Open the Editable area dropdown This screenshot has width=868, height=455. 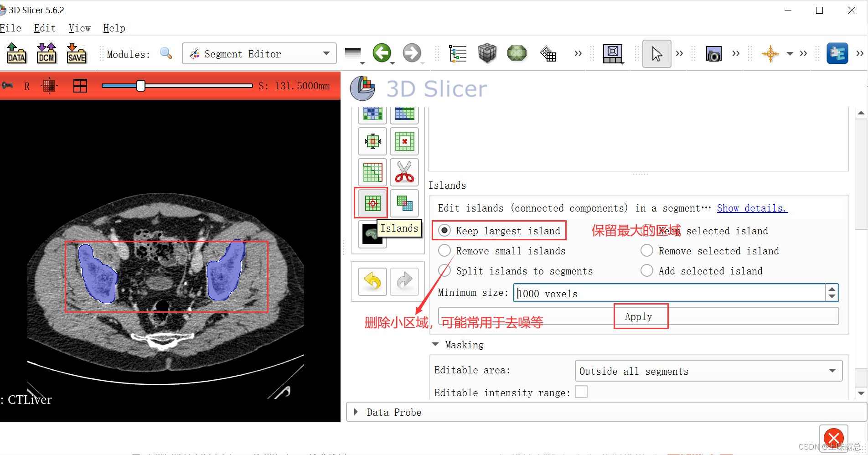[x=708, y=371]
